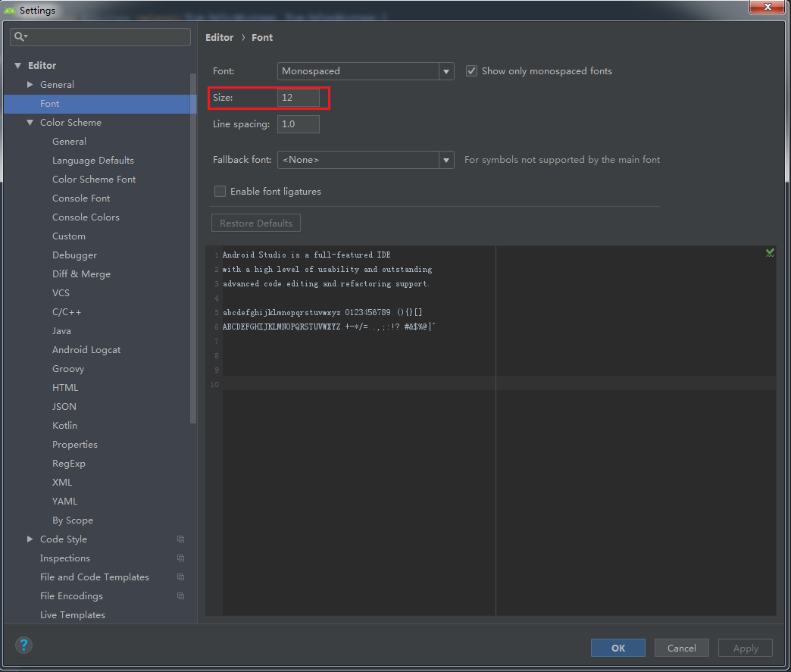The image size is (791, 672).
Task: Click the project-level icon beside Inspections
Action: (180, 558)
